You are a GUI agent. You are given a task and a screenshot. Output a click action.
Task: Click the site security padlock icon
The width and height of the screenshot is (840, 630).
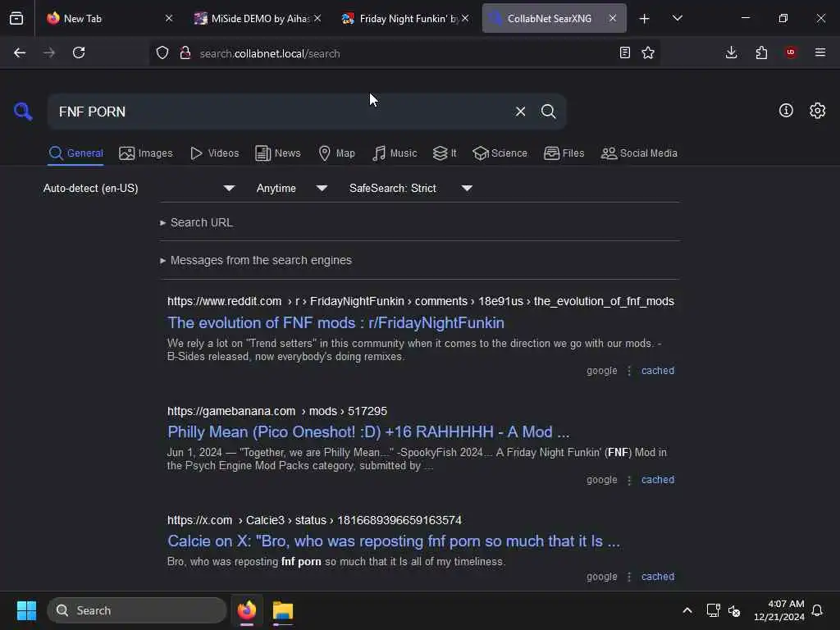pyautogui.click(x=185, y=52)
